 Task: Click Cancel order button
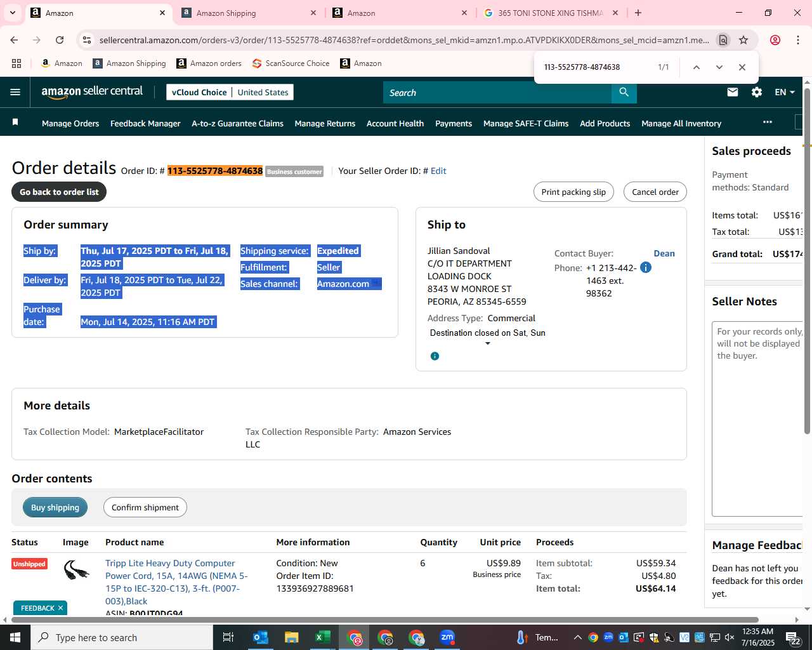pos(655,192)
